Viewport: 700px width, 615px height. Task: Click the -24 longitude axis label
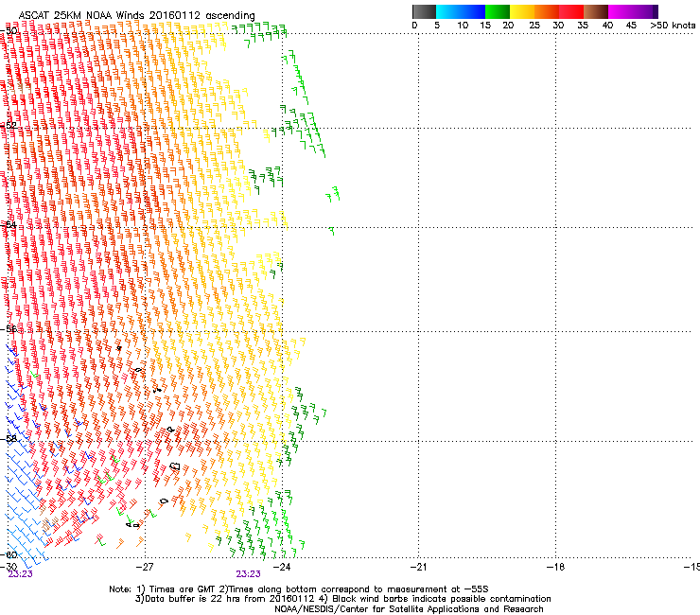(282, 567)
